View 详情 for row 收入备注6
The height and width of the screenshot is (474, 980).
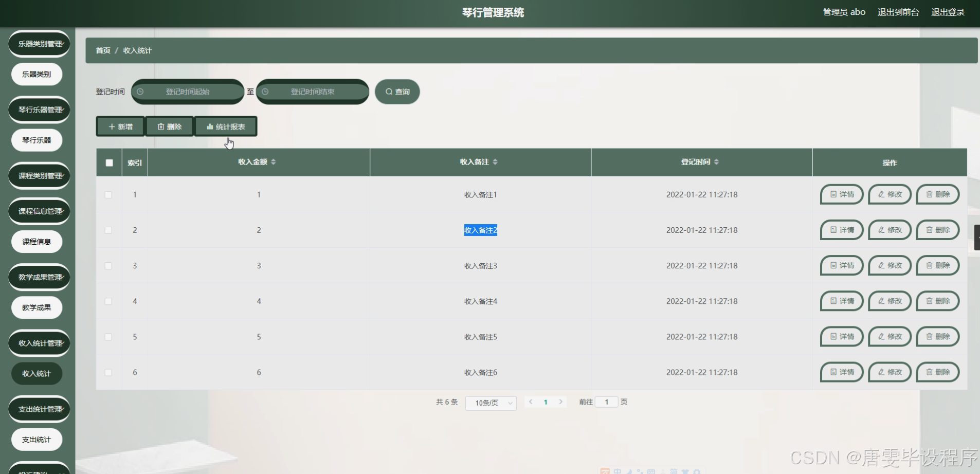point(842,372)
